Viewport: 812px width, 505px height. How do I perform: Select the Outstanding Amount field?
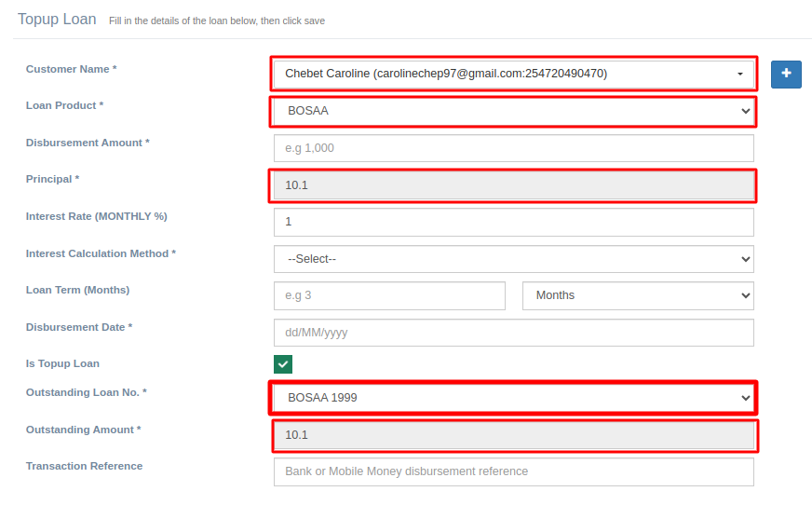click(x=513, y=435)
